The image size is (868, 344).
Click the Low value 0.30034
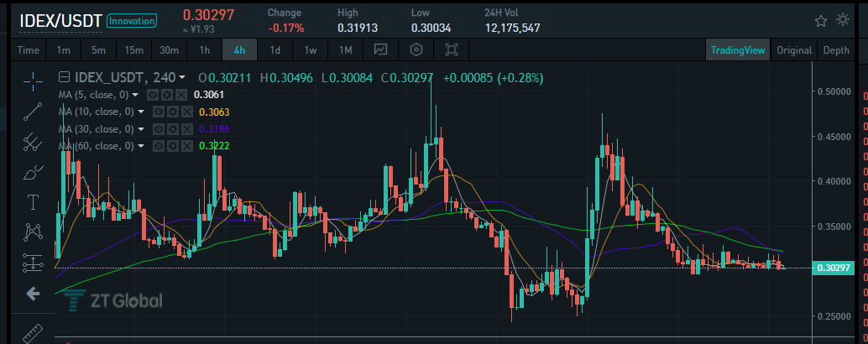pyautogui.click(x=431, y=28)
